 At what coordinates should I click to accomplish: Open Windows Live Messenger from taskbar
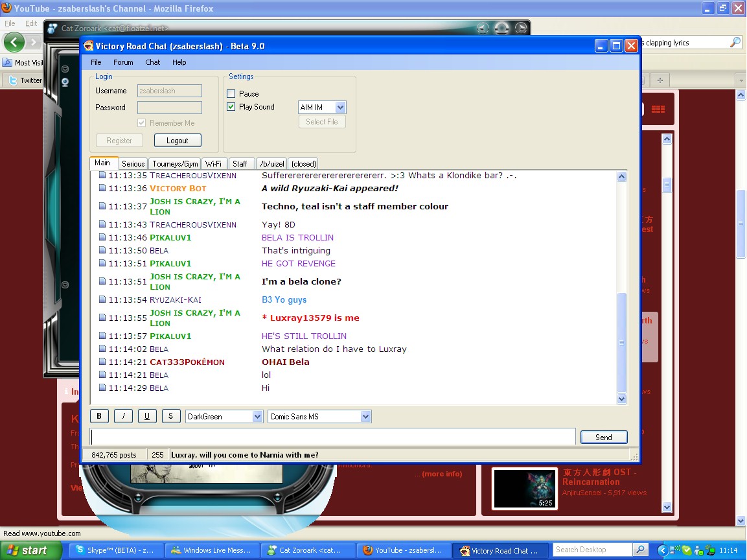pyautogui.click(x=212, y=550)
